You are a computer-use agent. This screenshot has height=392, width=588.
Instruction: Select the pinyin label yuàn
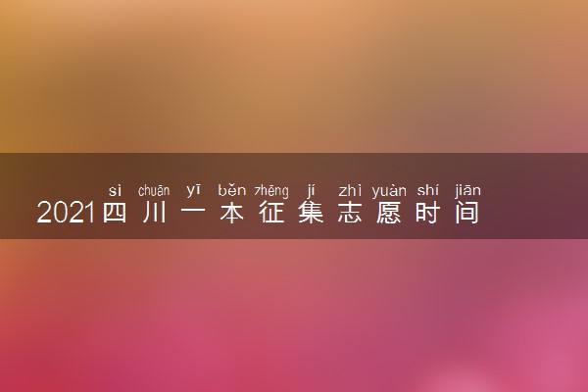coord(389,191)
